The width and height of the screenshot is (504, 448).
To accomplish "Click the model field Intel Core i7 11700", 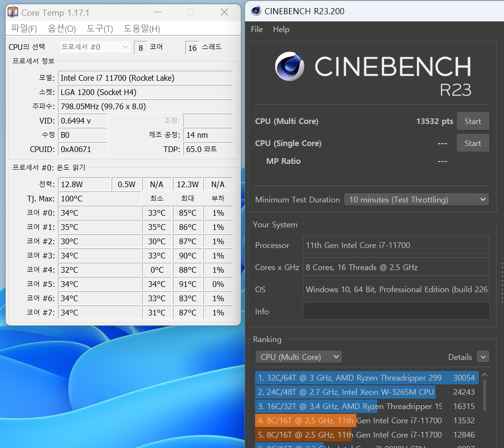I will (x=145, y=78).
